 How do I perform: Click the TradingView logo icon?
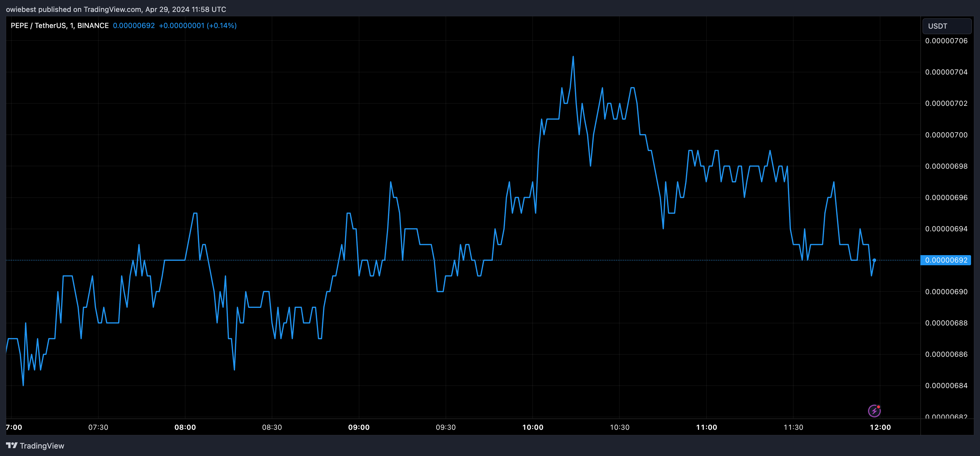click(11, 445)
